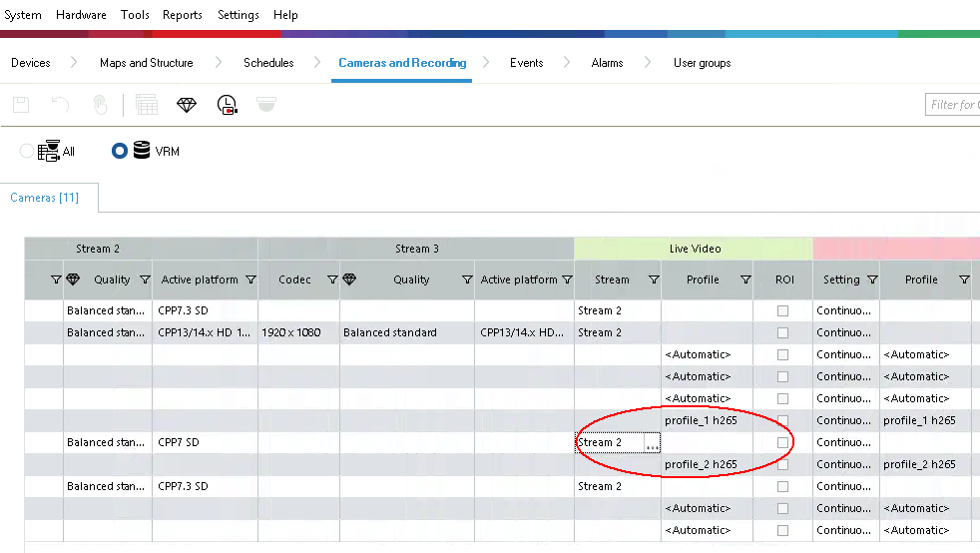Viewport: 980px width, 553px height.
Task: Open stream quality settings diamond icon
Action: pos(187,105)
